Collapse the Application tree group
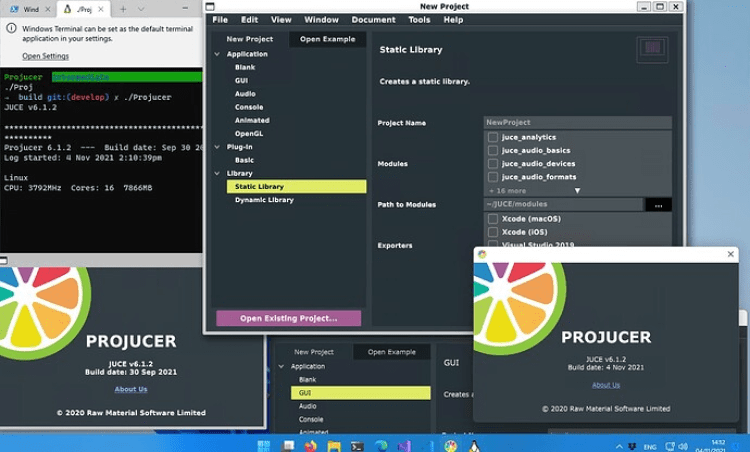 tap(217, 54)
